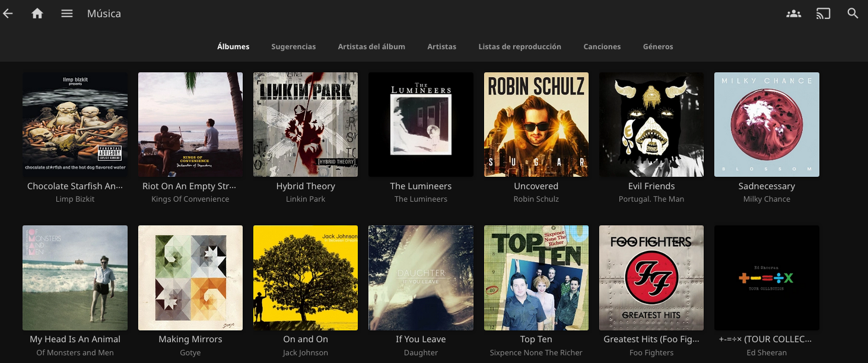Open the Linkin Park artist link
Image resolution: width=868 pixels, height=363 pixels.
[306, 199]
